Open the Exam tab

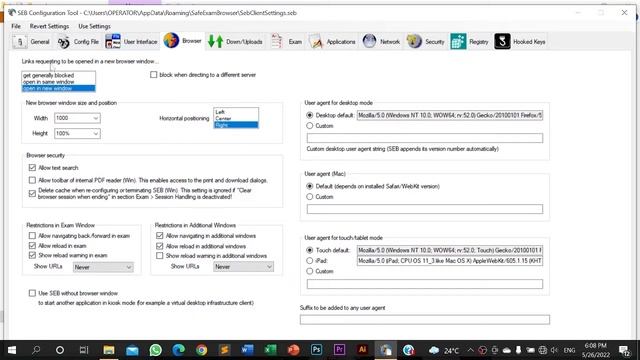[x=287, y=42]
